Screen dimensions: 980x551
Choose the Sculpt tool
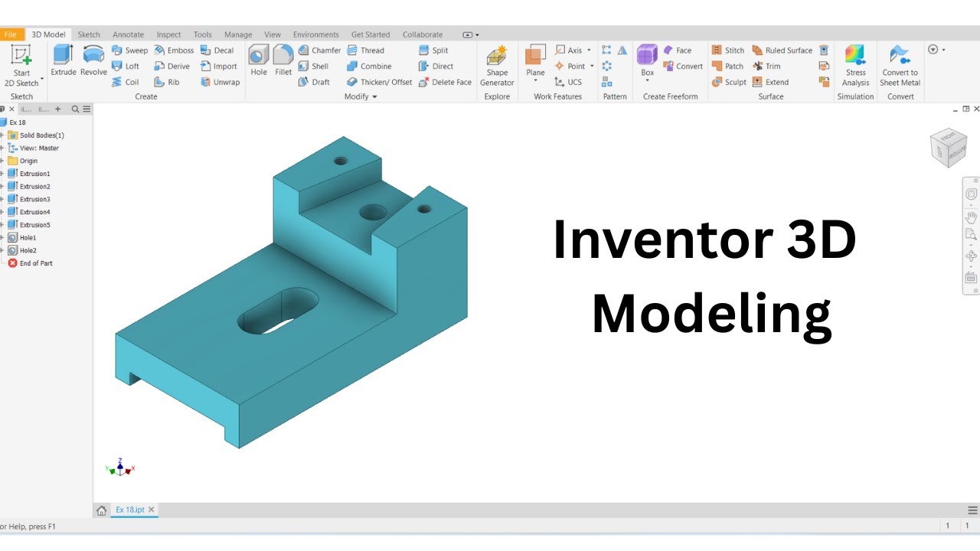coord(729,82)
